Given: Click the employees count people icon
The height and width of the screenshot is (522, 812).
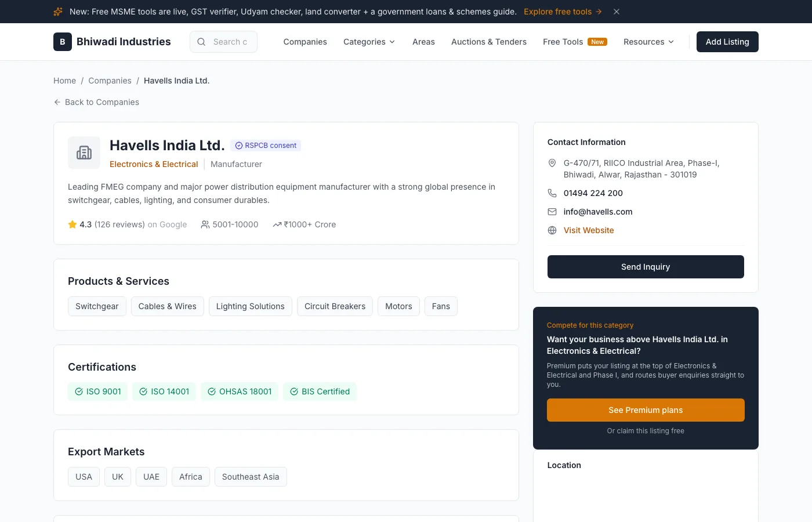Looking at the screenshot, I should 205,224.
